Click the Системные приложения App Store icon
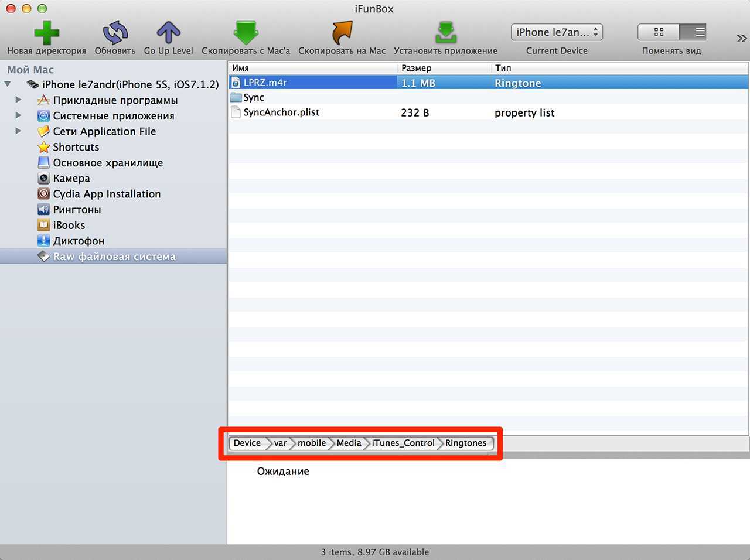Viewport: 750px width, 560px height. coord(43,115)
